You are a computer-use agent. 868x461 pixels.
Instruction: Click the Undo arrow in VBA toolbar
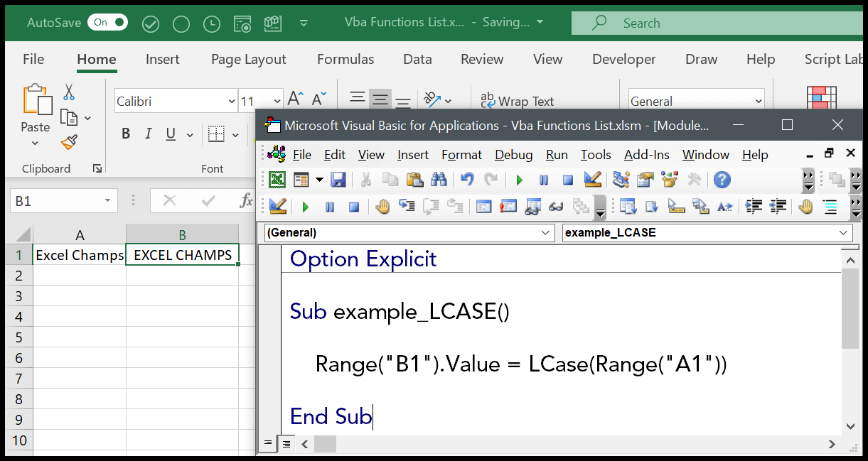467,180
